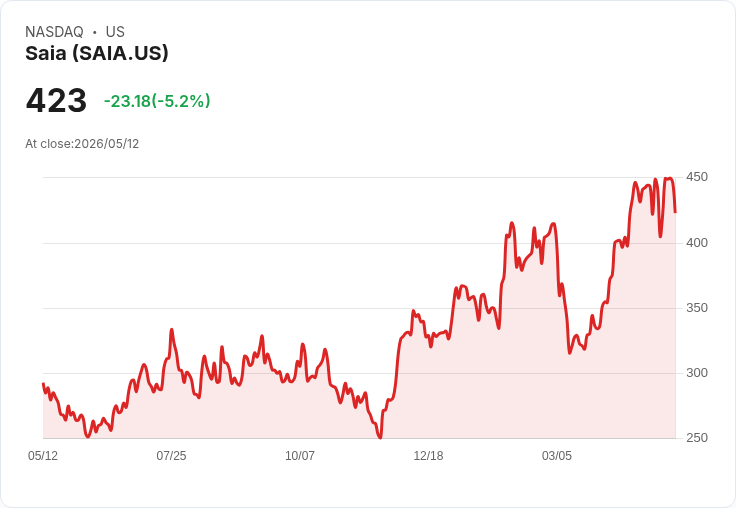Click the 450 price axis label
Screen dimensions: 736x508
697,177
